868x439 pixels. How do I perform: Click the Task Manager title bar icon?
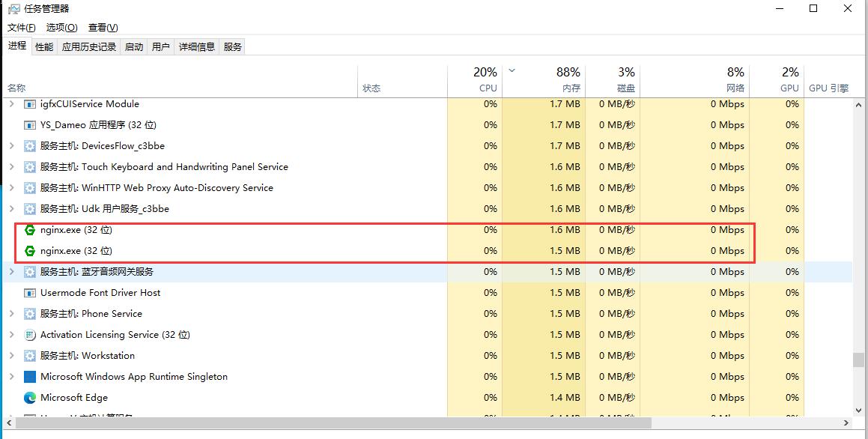coord(13,9)
